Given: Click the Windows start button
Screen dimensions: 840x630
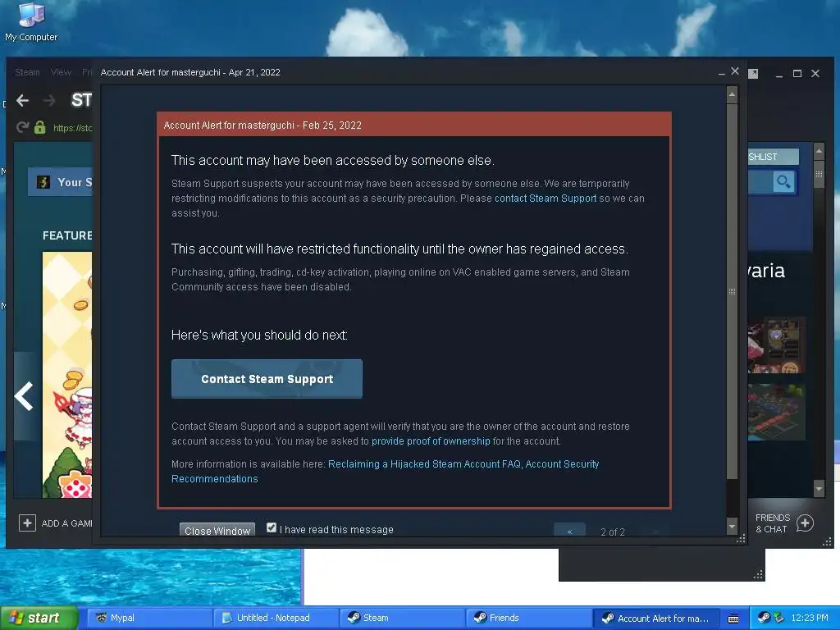Looking at the screenshot, I should pyautogui.click(x=39, y=618).
